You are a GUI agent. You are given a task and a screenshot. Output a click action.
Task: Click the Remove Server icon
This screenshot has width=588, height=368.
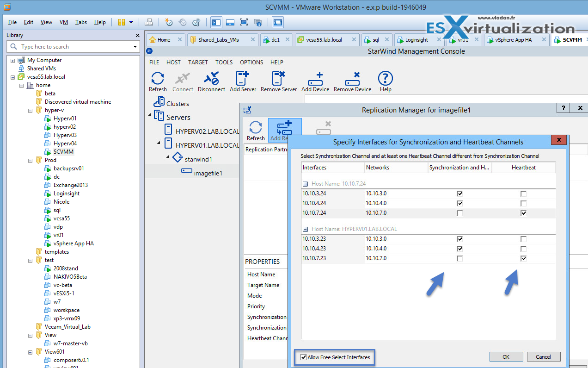(x=279, y=78)
